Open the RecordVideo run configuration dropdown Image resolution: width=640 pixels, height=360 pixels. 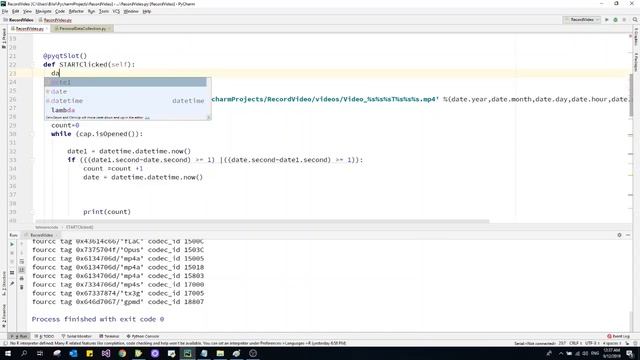[582, 20]
